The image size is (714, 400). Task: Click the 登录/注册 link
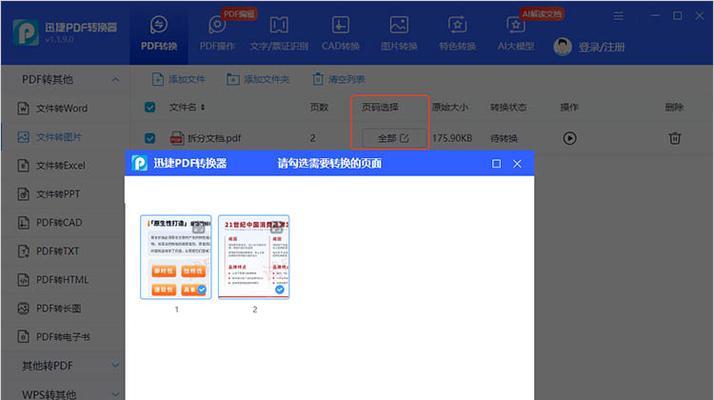click(602, 47)
